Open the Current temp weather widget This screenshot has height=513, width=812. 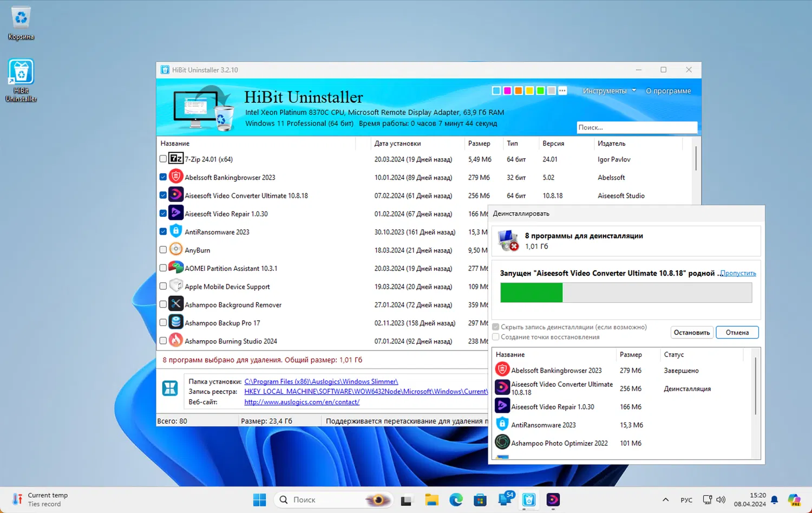point(41,499)
